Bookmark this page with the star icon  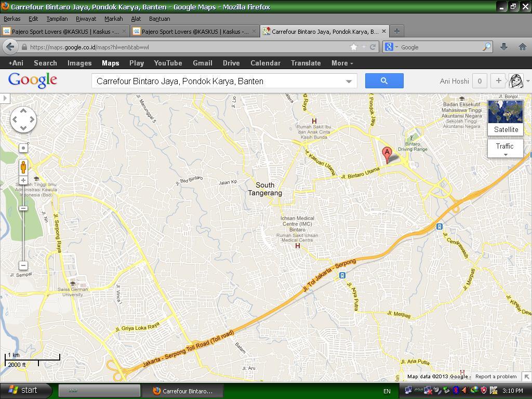tap(354, 47)
